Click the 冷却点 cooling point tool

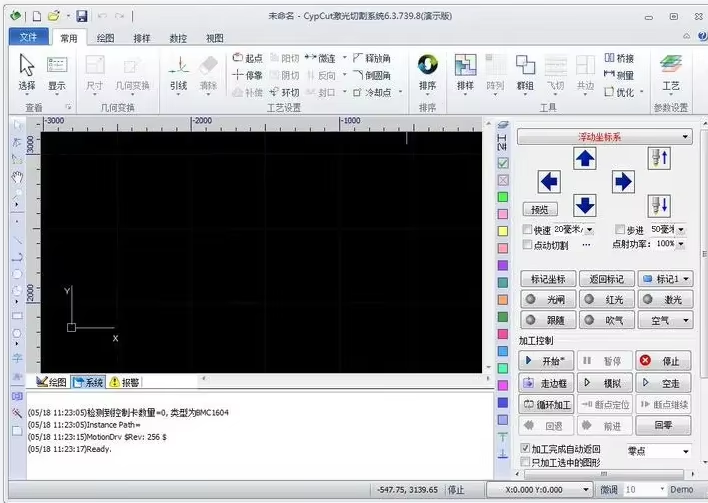(x=372, y=92)
